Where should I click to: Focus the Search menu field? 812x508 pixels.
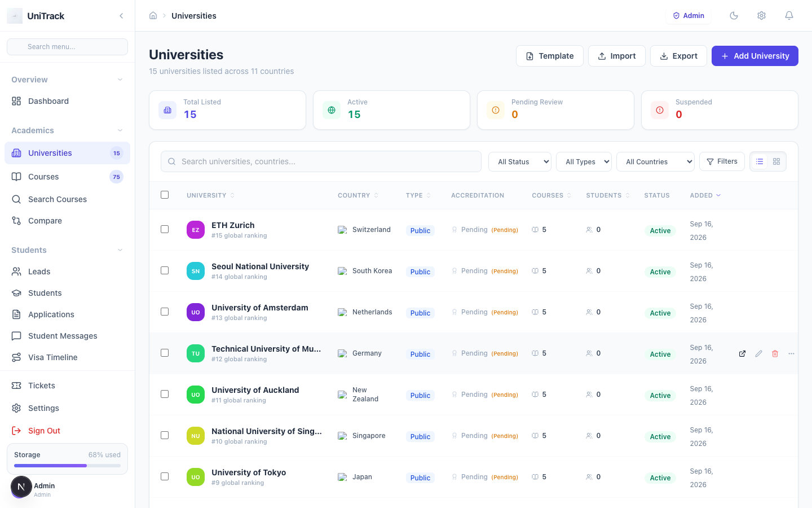[x=67, y=47]
